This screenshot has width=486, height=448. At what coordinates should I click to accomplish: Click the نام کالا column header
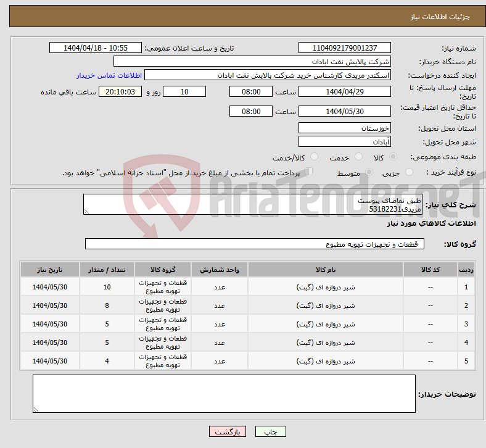coord(326,270)
